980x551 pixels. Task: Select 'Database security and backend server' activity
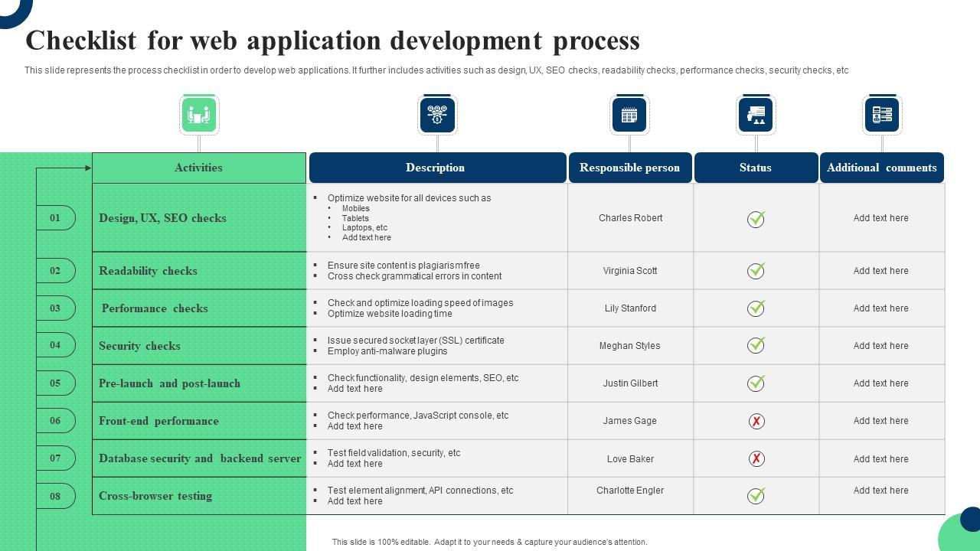200,458
